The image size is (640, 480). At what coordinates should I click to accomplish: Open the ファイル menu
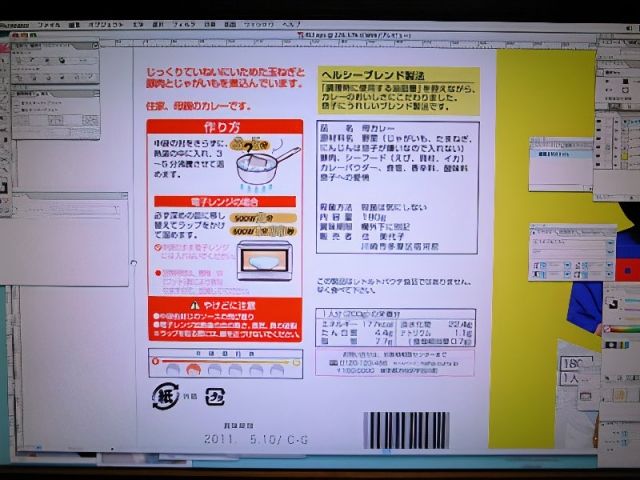(x=49, y=22)
